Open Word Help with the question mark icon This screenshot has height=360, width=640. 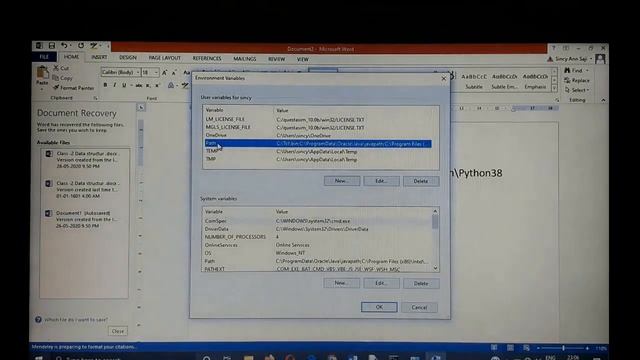click(x=554, y=48)
